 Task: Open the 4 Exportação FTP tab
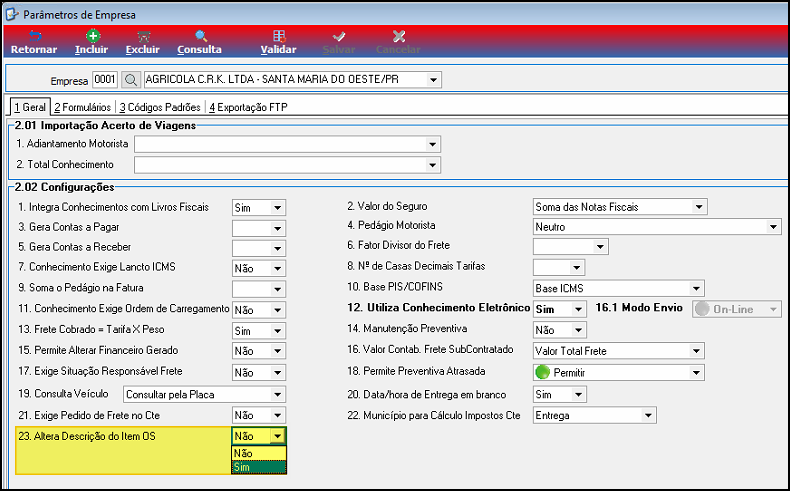(x=248, y=107)
